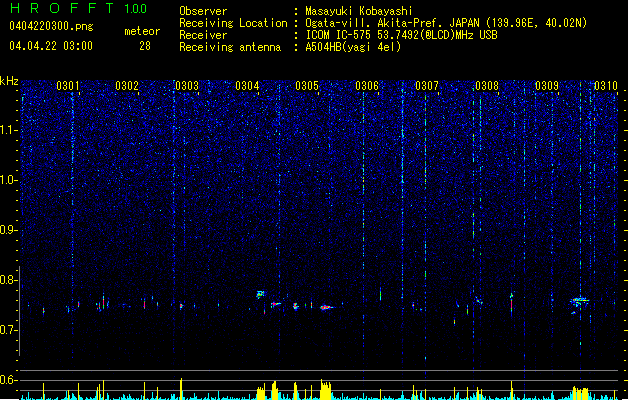Click the observer name Masayuki Kobayashi
The height and width of the screenshot is (400, 629).
point(359,11)
